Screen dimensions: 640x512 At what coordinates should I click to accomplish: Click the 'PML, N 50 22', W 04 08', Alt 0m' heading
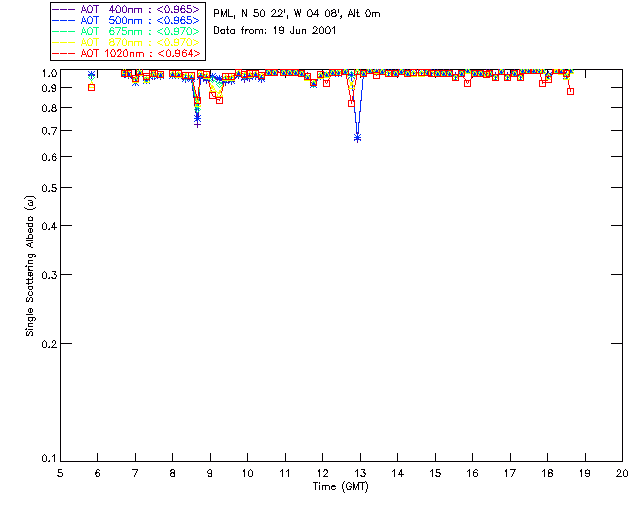point(297,13)
